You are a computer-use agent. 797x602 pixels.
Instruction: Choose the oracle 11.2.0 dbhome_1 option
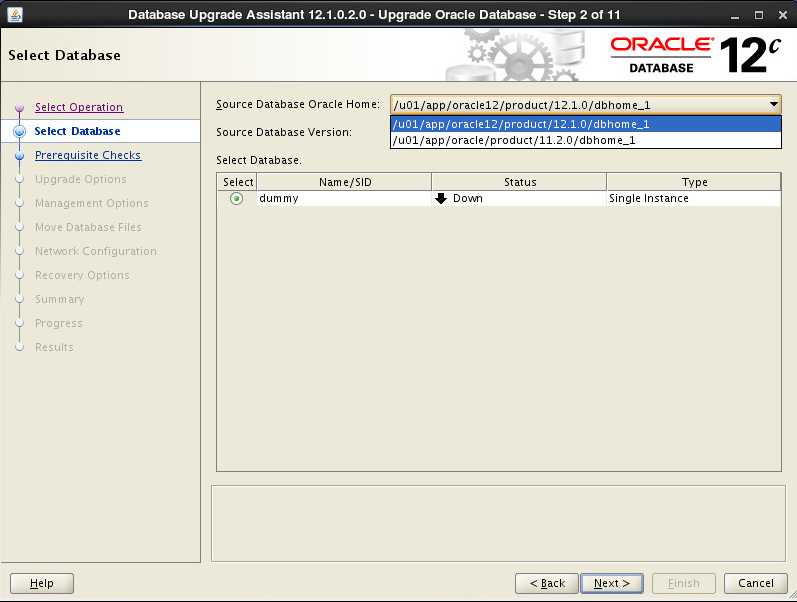[x=586, y=140]
